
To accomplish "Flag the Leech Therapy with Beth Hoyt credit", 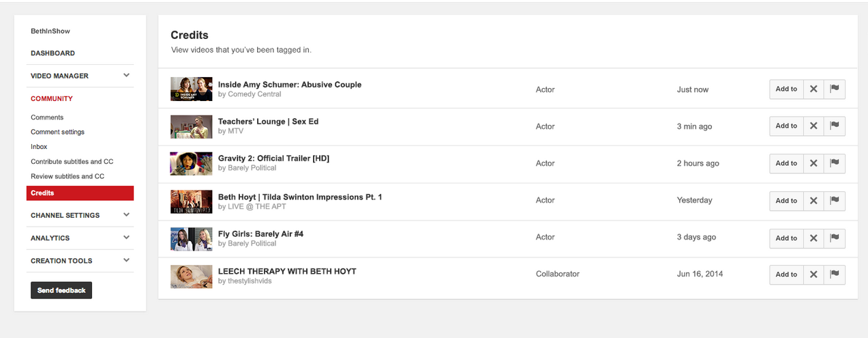I will pos(834,274).
